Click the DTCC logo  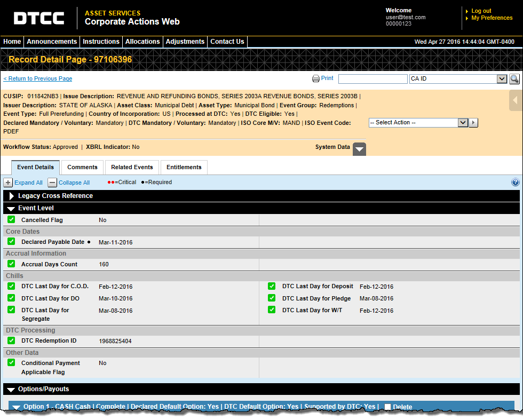[39, 18]
